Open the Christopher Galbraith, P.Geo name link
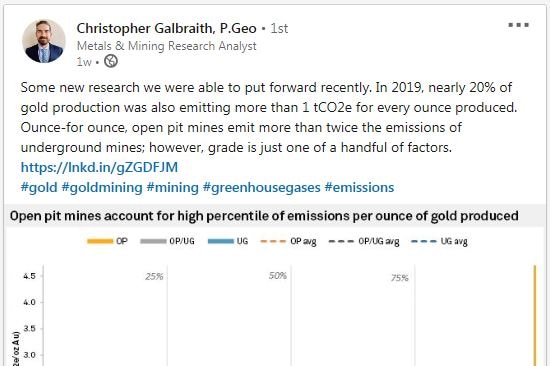Image resolution: width=550 pixels, height=366 pixels. 167,28
